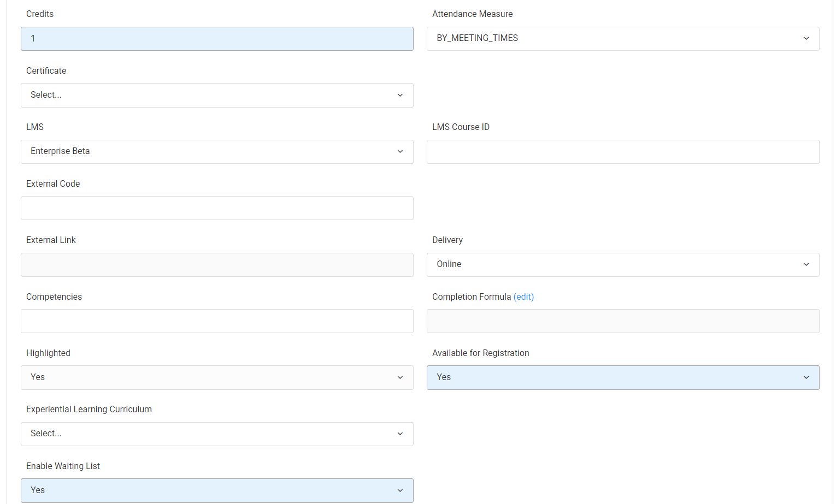Open the Attendance Measure dropdown
836x504 pixels.
tap(623, 39)
